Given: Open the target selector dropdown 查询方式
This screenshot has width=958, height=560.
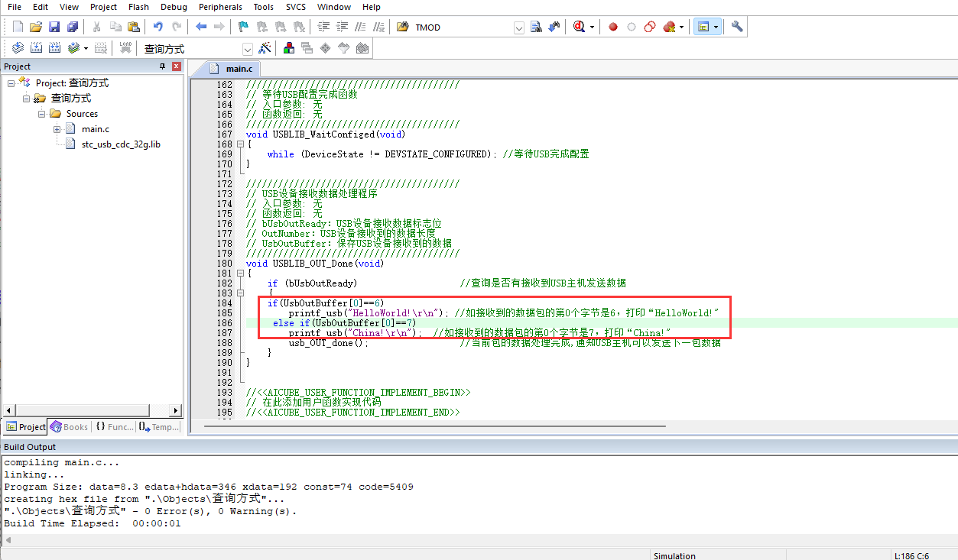Looking at the screenshot, I should (x=247, y=49).
